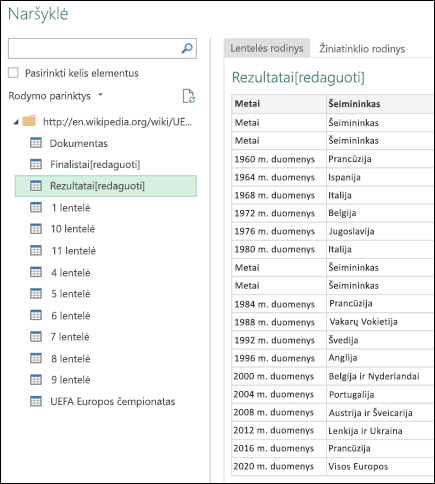Click the table icon beside 10 lentelė
Screen dimensions: 435x484
36,229
